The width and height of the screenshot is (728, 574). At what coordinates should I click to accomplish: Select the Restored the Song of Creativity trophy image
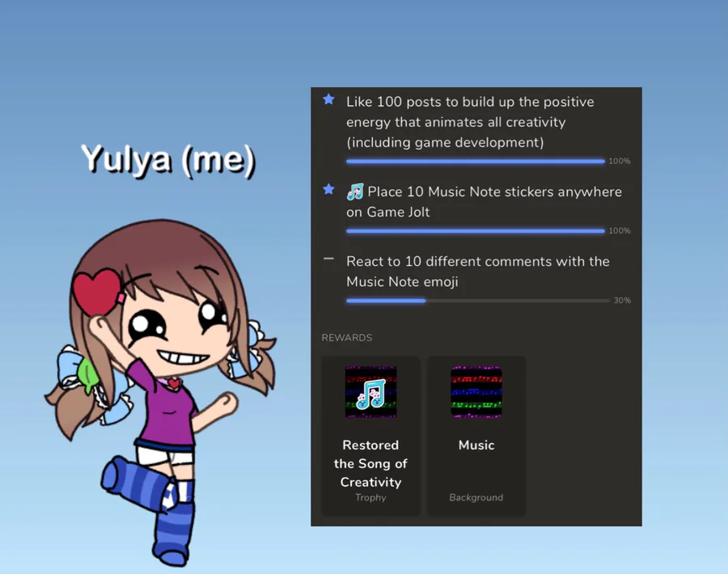tap(370, 392)
